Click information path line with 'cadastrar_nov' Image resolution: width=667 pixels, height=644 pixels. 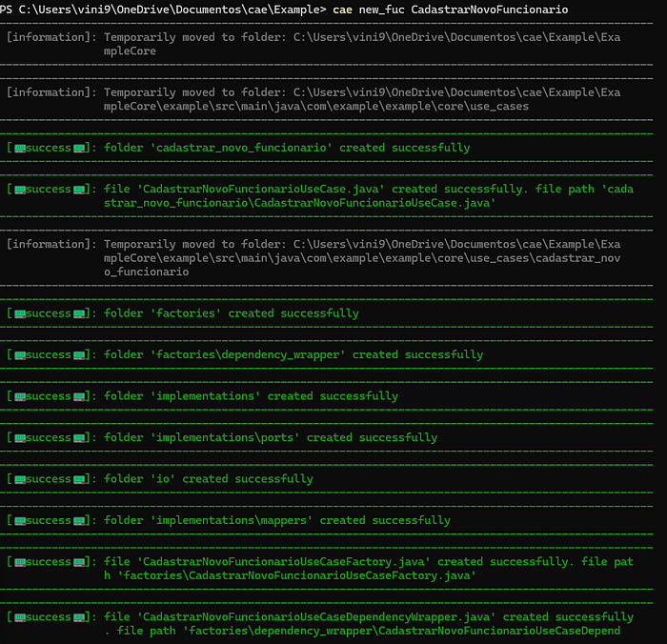coord(362,258)
